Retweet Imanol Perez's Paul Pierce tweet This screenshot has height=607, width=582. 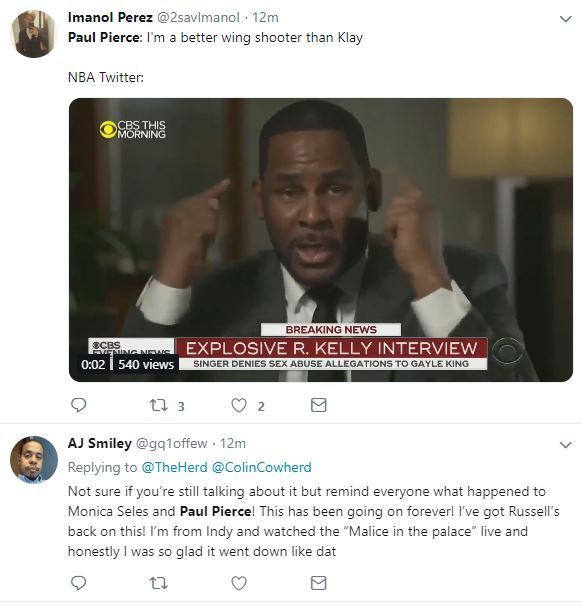coord(159,406)
